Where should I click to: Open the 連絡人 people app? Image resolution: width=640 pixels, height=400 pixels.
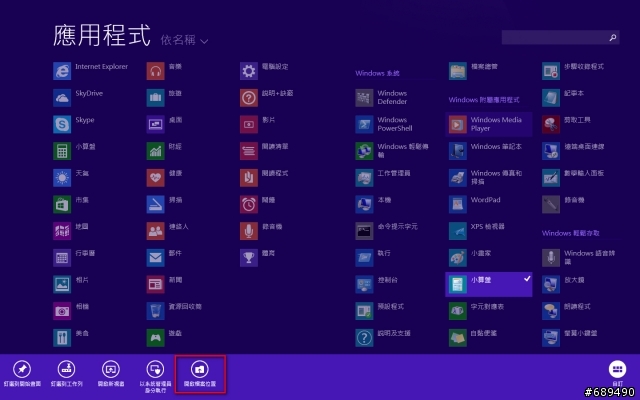tap(168, 231)
